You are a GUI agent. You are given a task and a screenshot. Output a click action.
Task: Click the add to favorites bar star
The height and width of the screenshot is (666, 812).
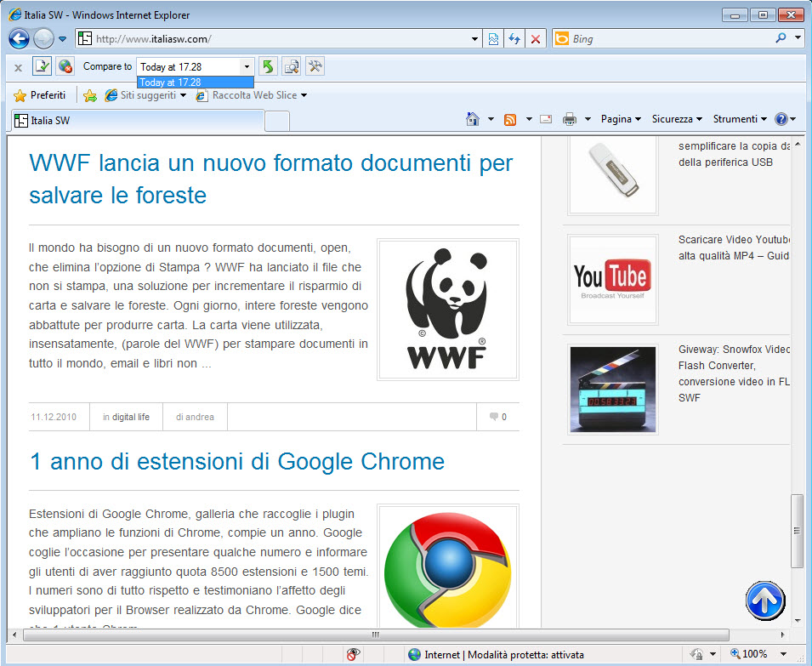pos(89,95)
